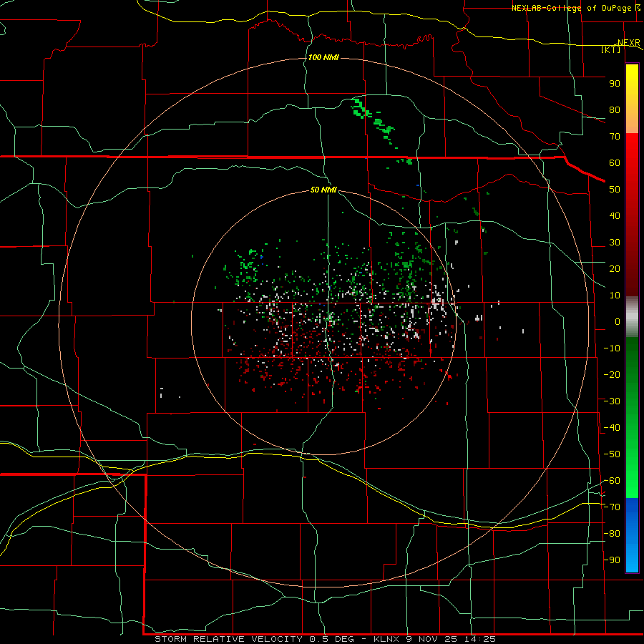Select the positive 20 value on the velocity scale
This screenshot has width=644, height=644.
pos(615,268)
